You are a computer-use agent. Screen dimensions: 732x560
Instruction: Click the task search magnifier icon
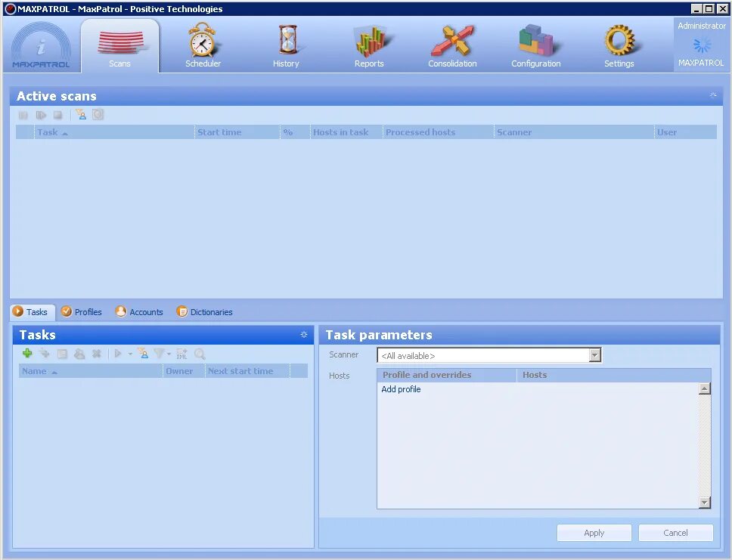pos(200,354)
